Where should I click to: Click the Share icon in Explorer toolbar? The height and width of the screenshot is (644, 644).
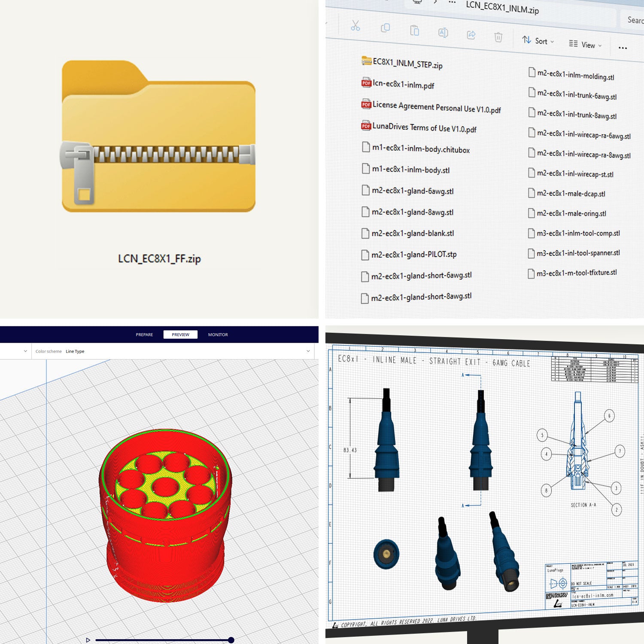click(471, 35)
